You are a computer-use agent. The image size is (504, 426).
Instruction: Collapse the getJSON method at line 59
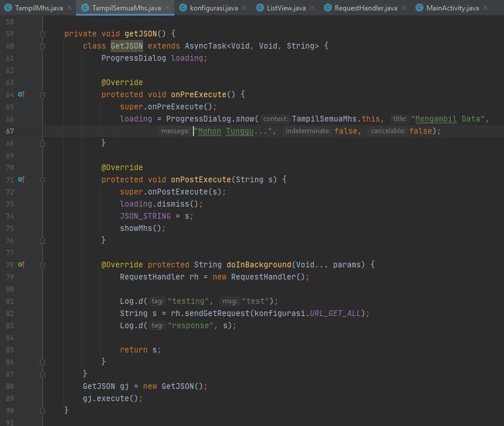click(42, 34)
